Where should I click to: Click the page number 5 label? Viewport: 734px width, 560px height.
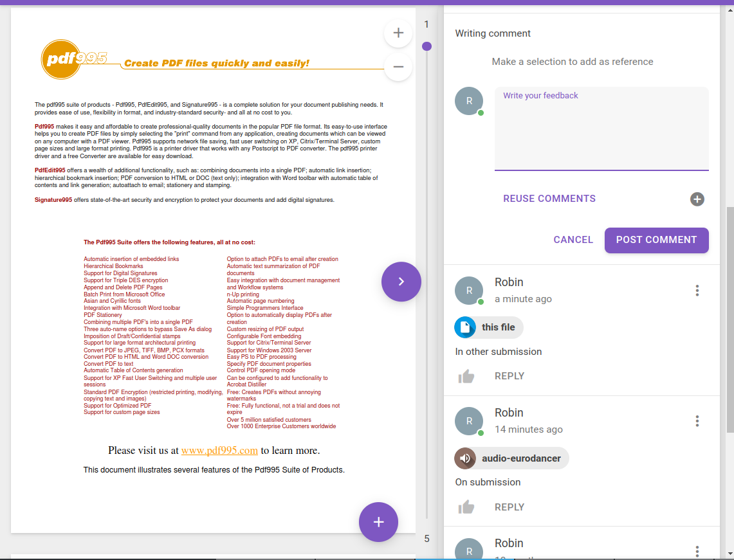click(427, 539)
